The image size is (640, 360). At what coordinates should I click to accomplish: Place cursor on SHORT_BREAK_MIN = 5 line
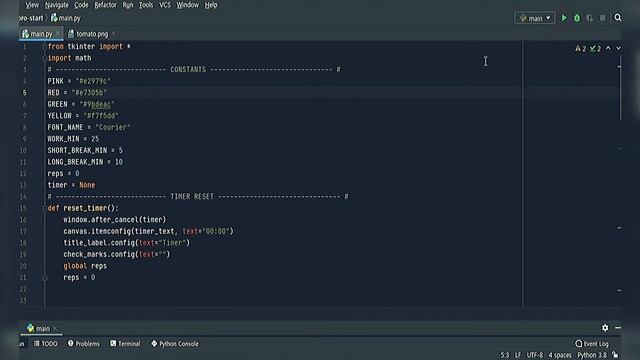click(x=85, y=151)
